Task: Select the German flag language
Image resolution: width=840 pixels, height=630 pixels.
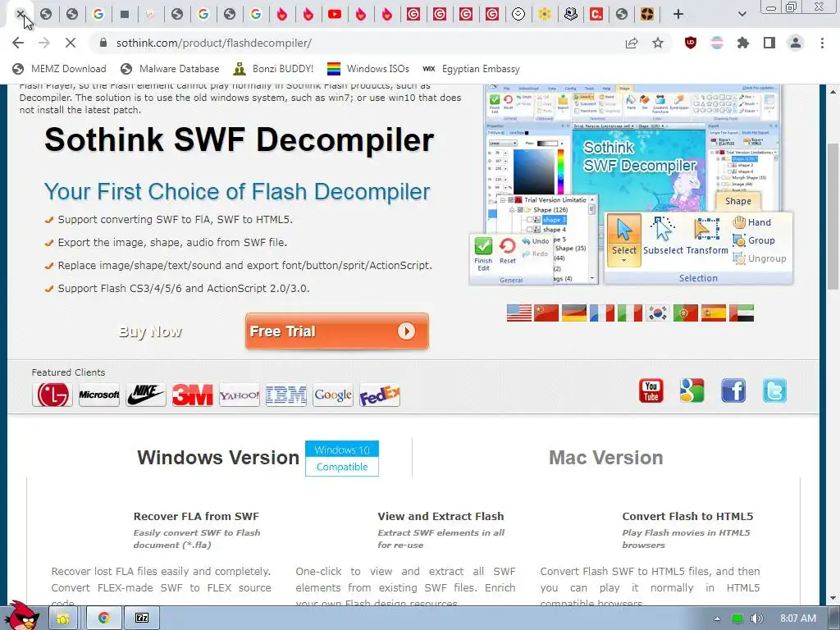Action: [574, 313]
